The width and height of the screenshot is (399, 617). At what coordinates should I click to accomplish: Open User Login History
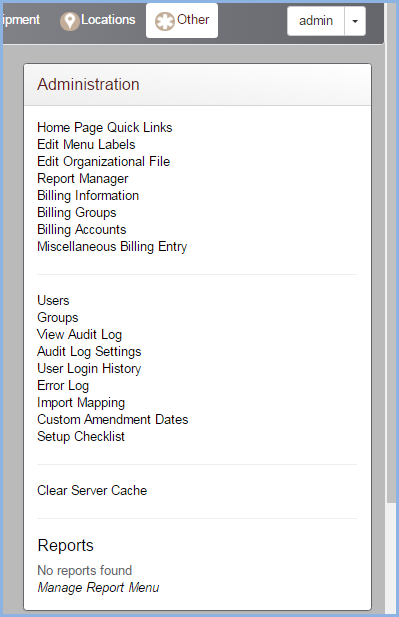[x=89, y=369]
